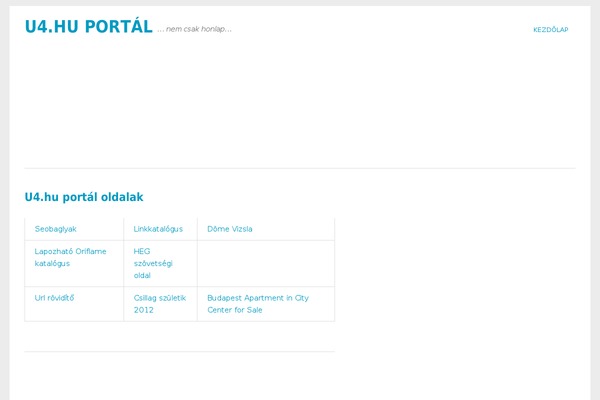Open the Url rövidítő link
Image resolution: width=600 pixels, height=400 pixels.
[54, 298]
